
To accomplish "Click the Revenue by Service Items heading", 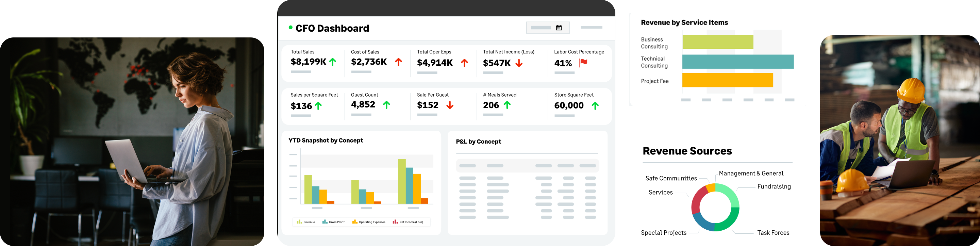I will [684, 22].
